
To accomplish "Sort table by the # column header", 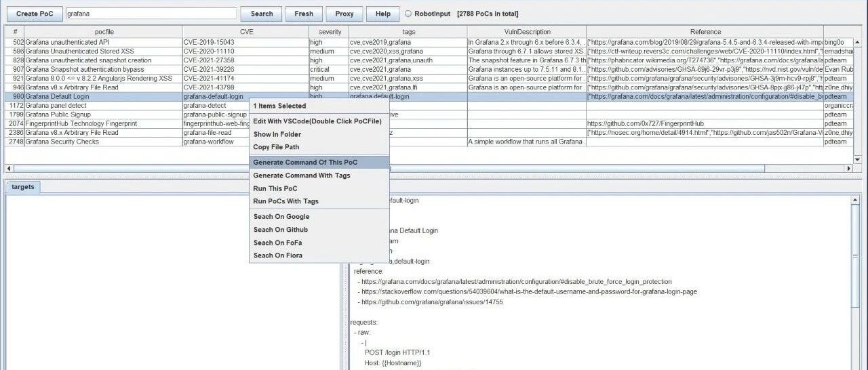I will point(14,32).
